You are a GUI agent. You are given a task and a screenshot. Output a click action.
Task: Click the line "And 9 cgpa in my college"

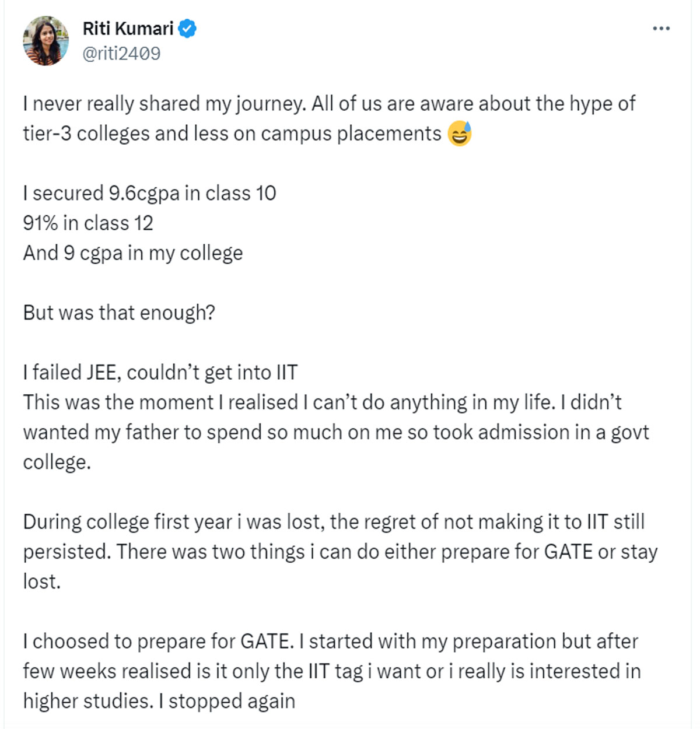(x=133, y=253)
